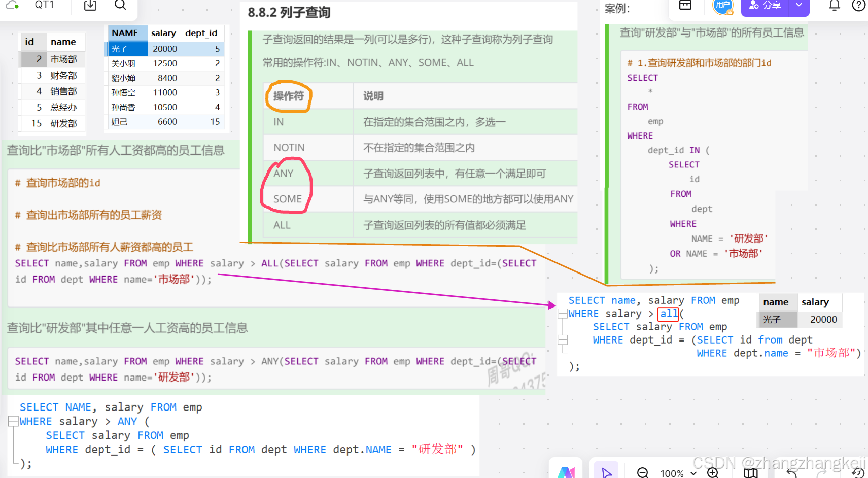Image resolution: width=868 pixels, height=478 pixels.
Task: Open help with the question mark button
Action: click(x=858, y=6)
